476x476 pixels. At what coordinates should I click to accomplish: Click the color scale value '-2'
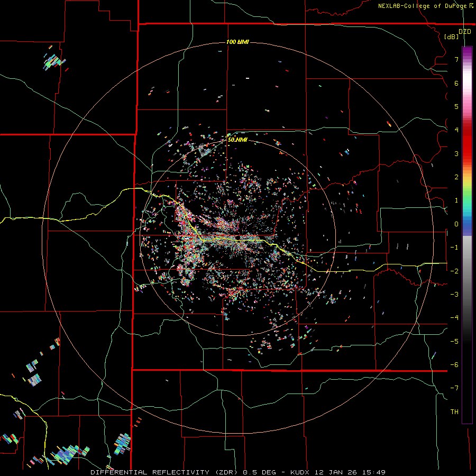point(454,271)
